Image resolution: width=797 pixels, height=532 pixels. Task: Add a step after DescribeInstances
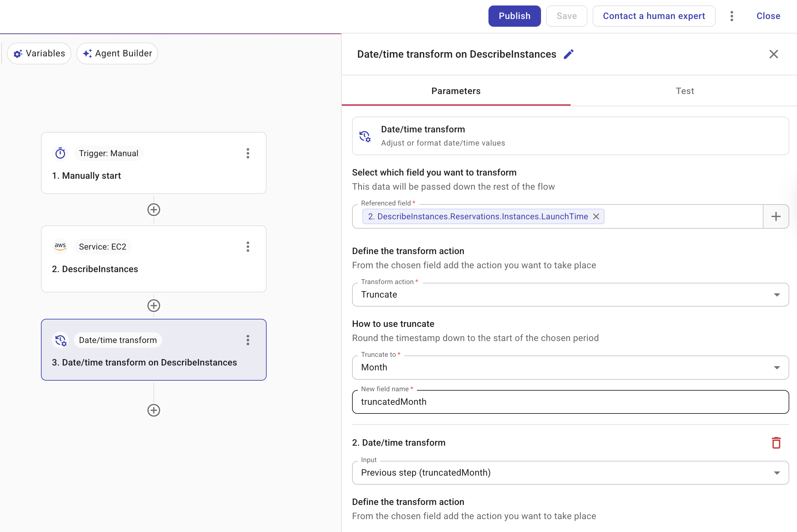(x=154, y=306)
